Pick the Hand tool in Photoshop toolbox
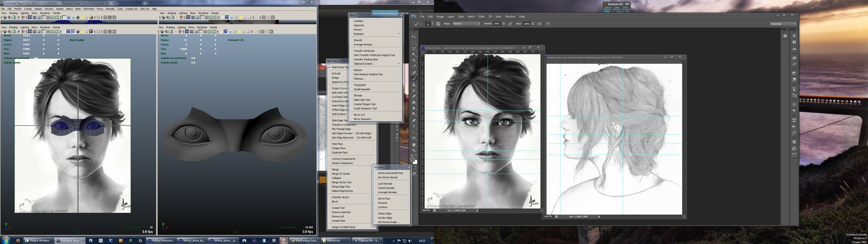Viewport: 868px width, 244px height. click(414, 144)
